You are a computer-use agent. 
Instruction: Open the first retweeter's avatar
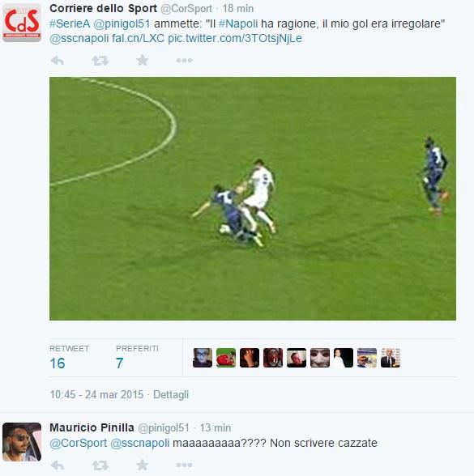[x=203, y=358]
